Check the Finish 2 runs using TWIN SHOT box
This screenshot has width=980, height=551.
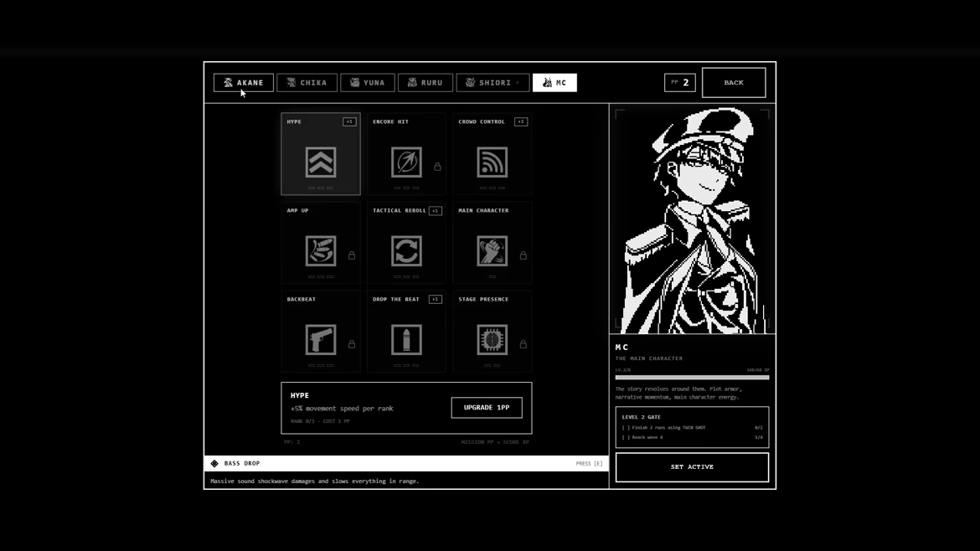pos(626,428)
